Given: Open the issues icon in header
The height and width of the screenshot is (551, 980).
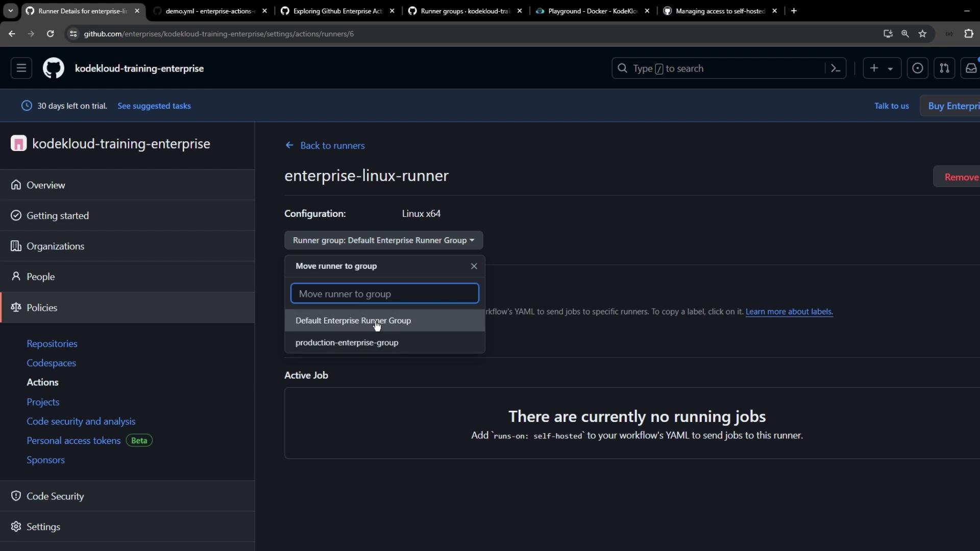Looking at the screenshot, I should [x=917, y=68].
